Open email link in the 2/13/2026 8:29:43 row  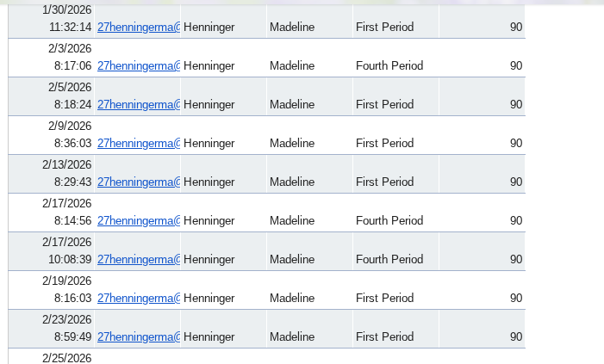138,182
